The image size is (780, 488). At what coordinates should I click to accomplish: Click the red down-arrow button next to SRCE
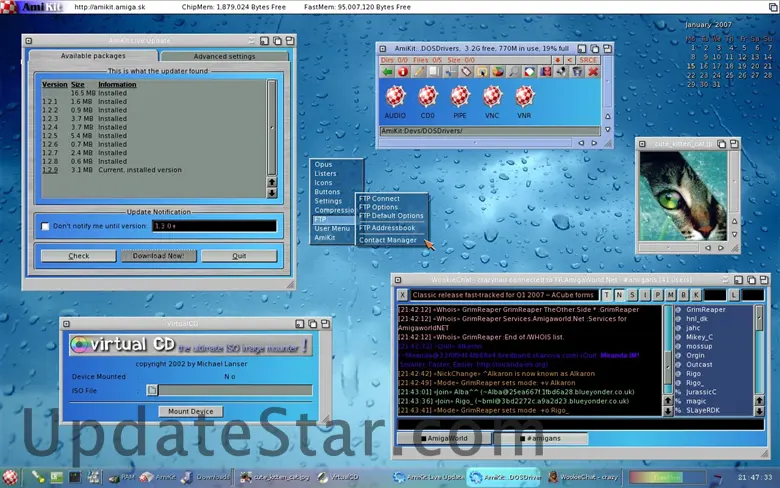tap(558, 60)
